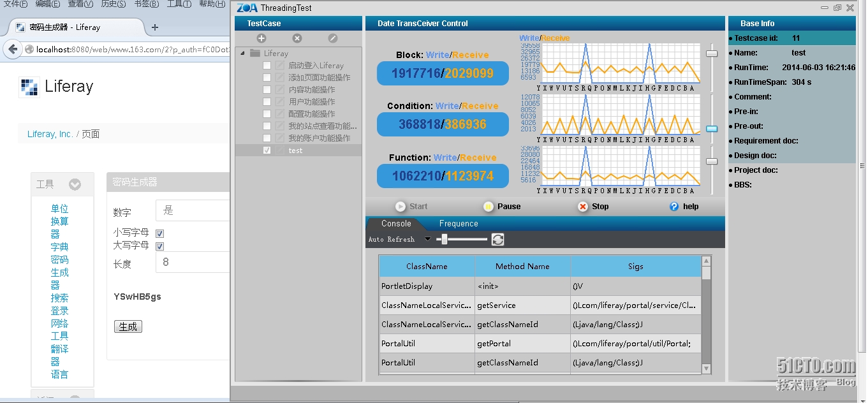The height and width of the screenshot is (403, 868).
Task: Add a new test case with plus icon
Action: coord(261,38)
